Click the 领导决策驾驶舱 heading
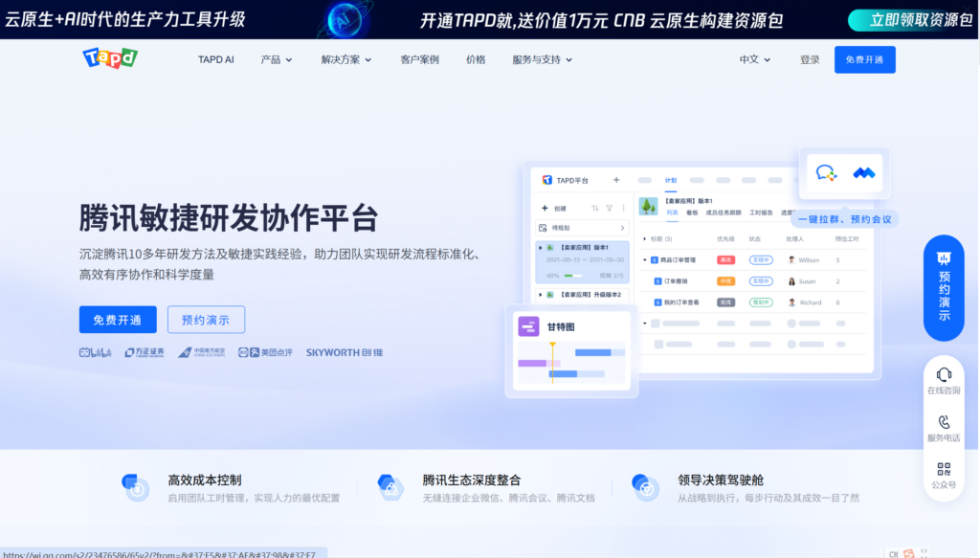 point(721,480)
